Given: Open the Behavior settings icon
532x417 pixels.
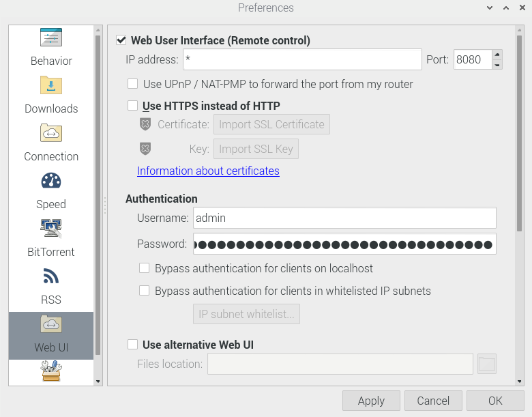Looking at the screenshot, I should tap(51, 37).
